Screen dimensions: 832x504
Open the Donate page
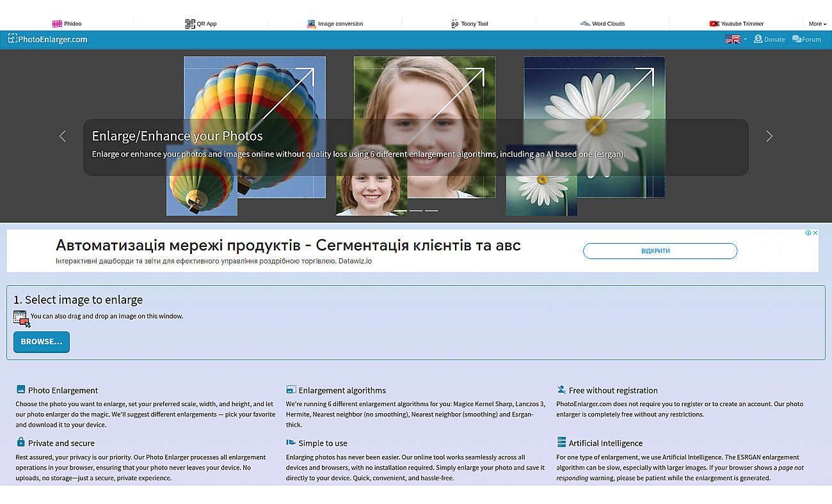click(x=769, y=39)
